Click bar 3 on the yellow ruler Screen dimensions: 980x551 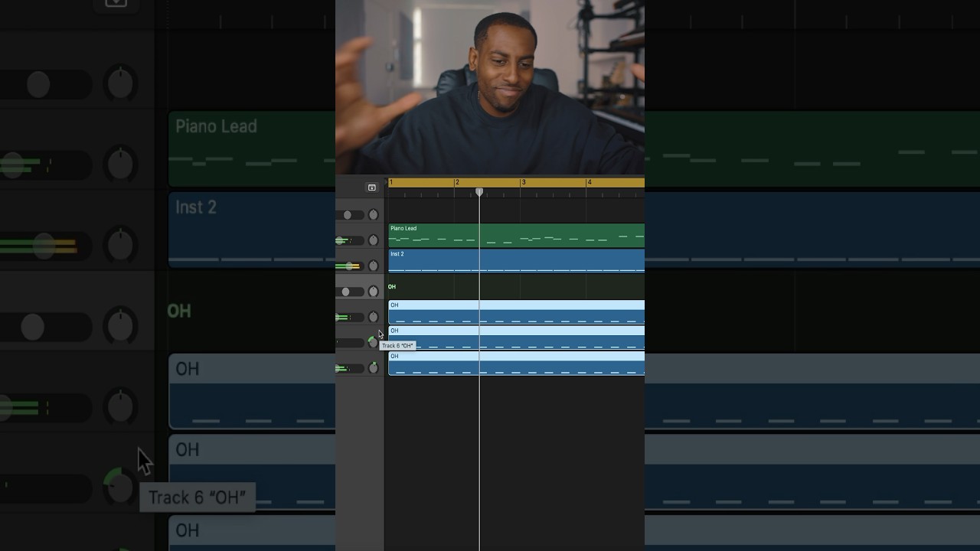click(x=524, y=182)
